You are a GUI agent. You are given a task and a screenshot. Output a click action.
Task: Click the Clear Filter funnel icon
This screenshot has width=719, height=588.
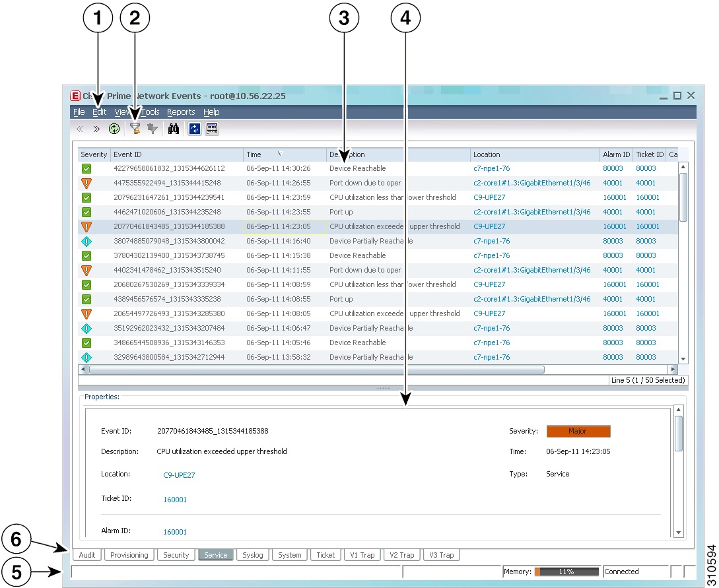(x=153, y=129)
